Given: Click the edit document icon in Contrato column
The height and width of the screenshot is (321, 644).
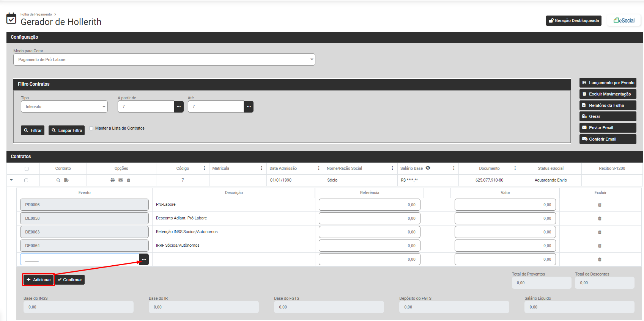Looking at the screenshot, I should (66, 180).
